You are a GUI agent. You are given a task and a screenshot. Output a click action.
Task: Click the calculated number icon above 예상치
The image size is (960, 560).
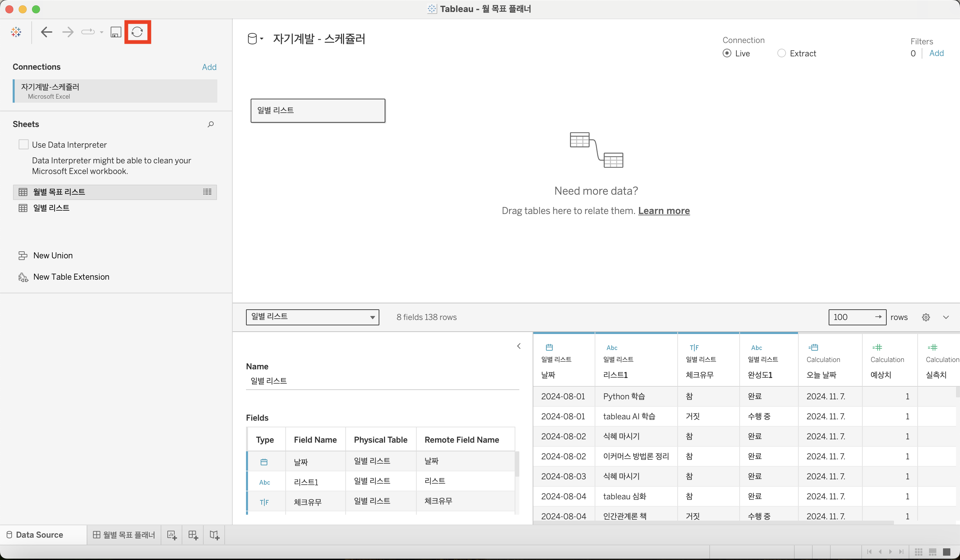pyautogui.click(x=877, y=347)
